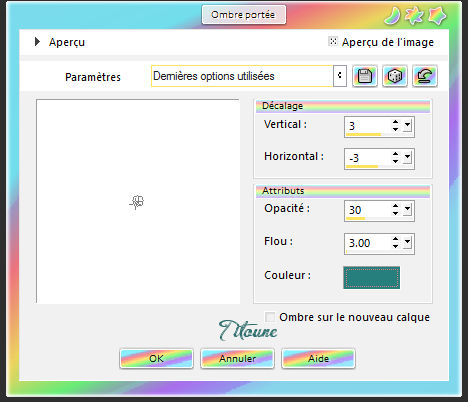Confirm with the OK button
This screenshot has width=468, height=402.
pos(156,358)
